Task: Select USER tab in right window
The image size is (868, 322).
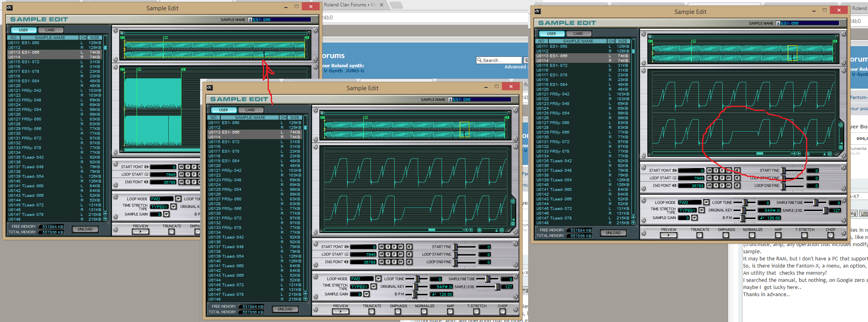Action: tap(552, 33)
